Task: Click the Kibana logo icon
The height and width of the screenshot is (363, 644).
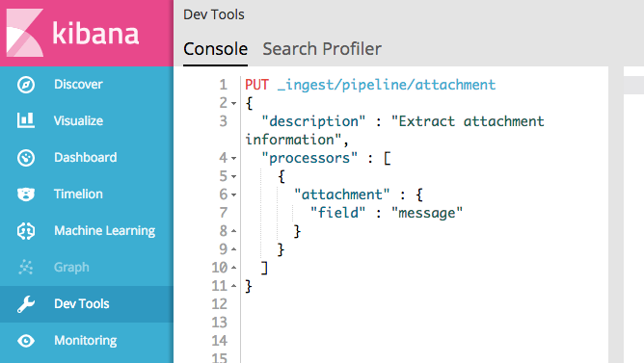Action: (x=25, y=33)
